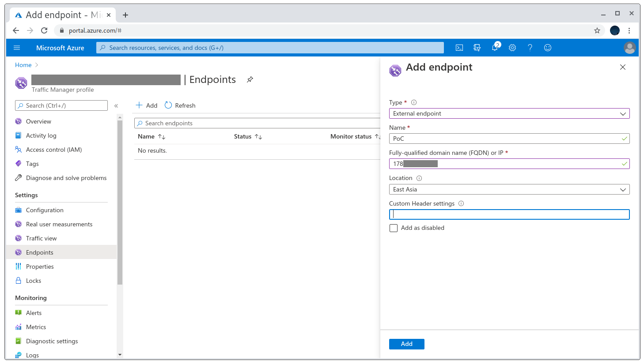This screenshot has width=644, height=364.
Task: Click the browser address bar
Action: 327,30
